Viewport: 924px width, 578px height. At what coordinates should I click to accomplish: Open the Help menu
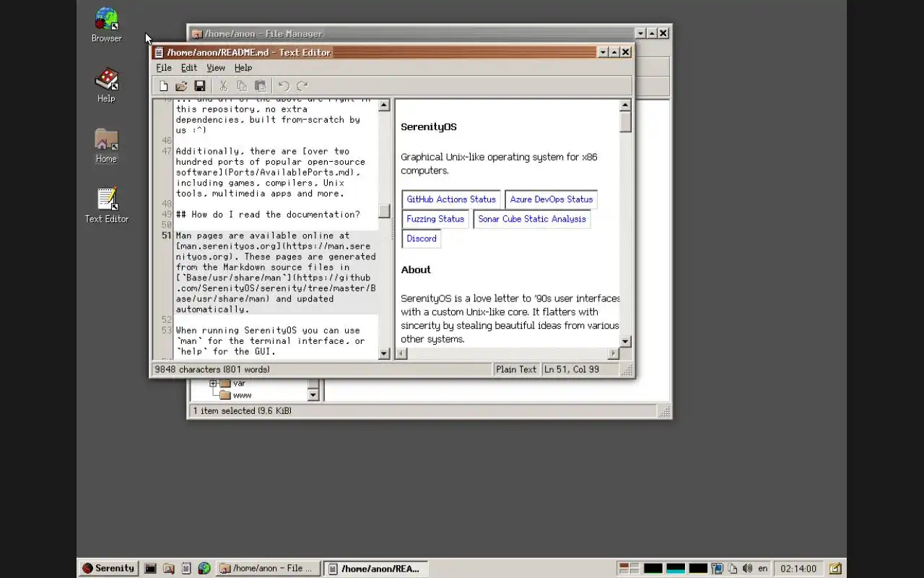243,68
